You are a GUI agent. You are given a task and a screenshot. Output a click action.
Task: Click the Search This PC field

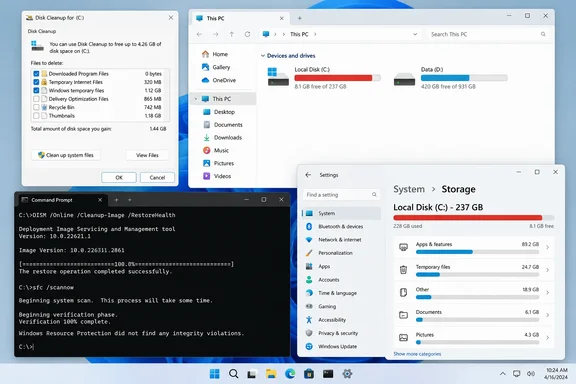[488, 34]
